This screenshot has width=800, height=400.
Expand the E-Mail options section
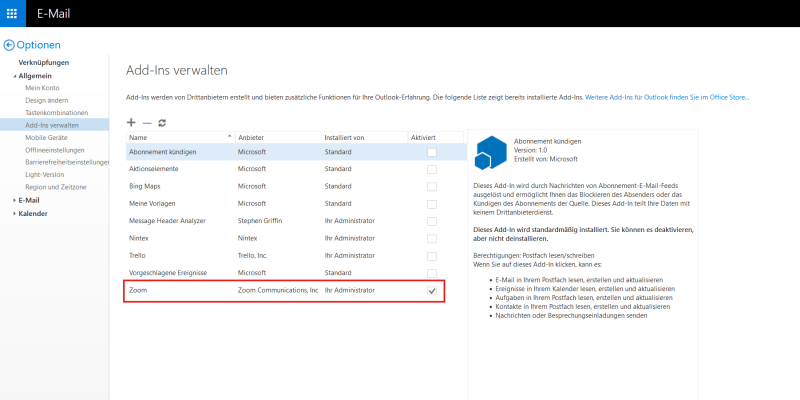(14, 200)
